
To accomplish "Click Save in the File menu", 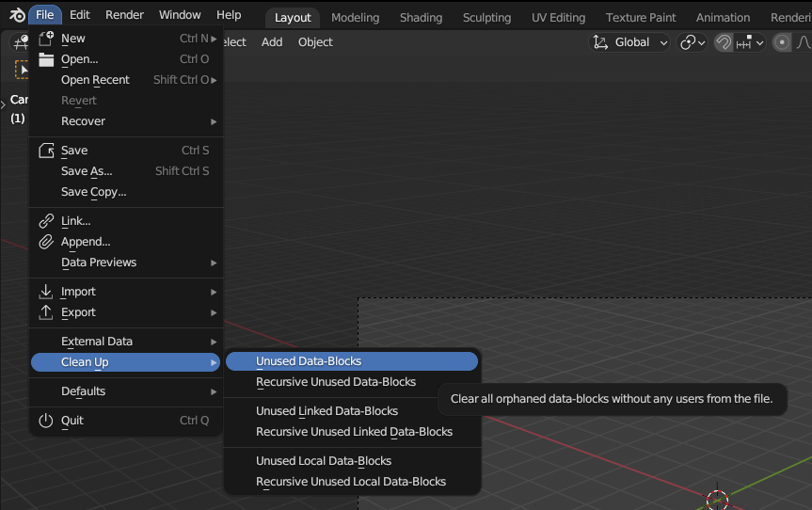I will pyautogui.click(x=74, y=151).
